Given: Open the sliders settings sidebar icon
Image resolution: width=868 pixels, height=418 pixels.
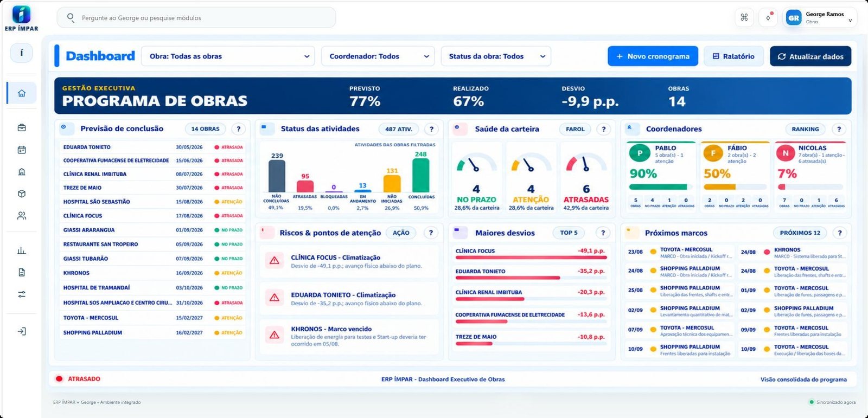Looking at the screenshot, I should 22,294.
